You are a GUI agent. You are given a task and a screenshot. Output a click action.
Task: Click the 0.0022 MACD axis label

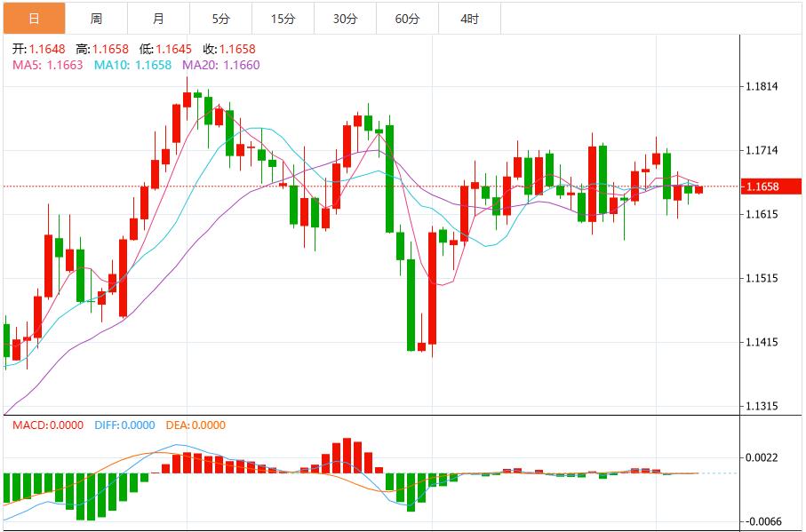coord(762,456)
